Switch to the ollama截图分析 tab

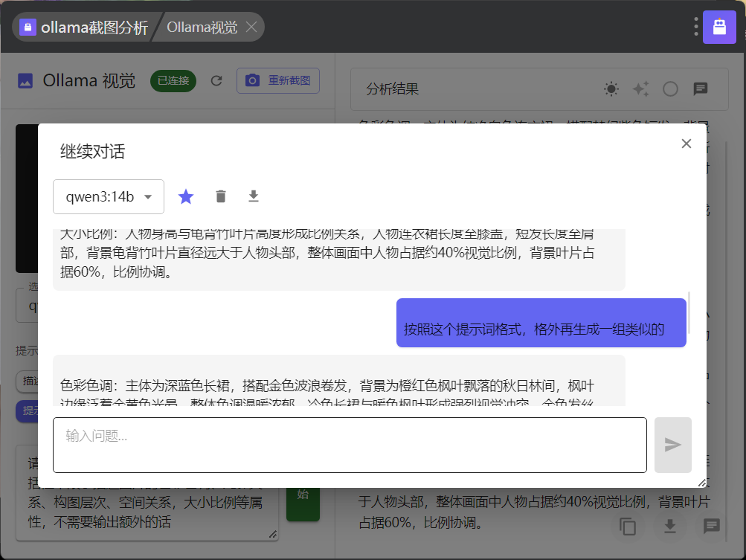coord(84,28)
